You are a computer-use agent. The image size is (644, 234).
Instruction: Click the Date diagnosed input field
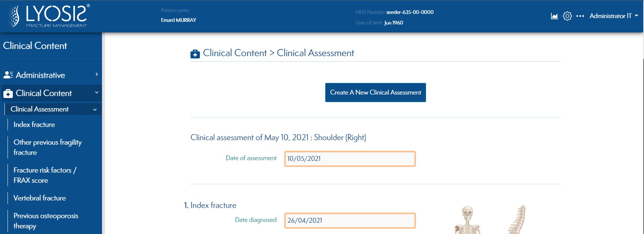[350, 220]
